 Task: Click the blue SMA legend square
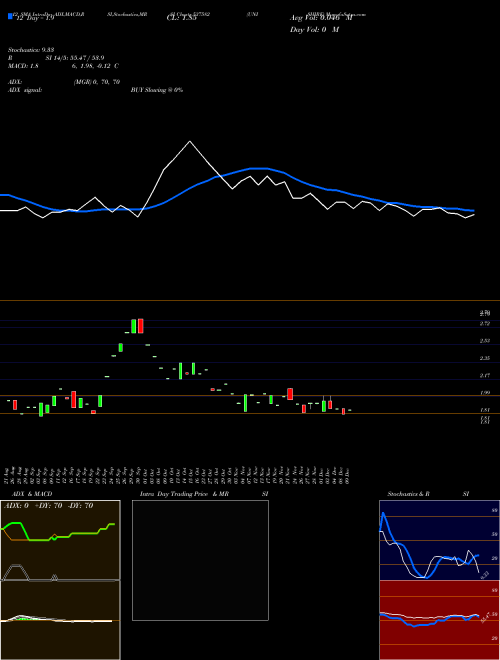10,17
